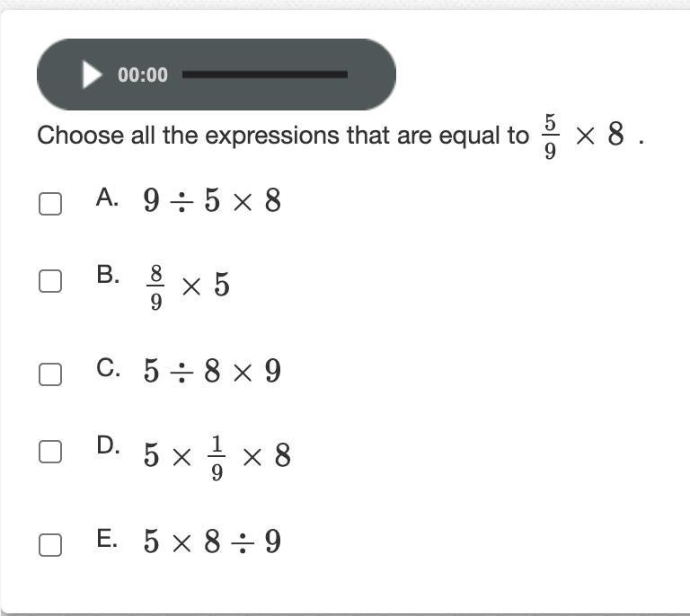The image size is (690, 616).
Task: Click the letter label C.
Action: pyautogui.click(x=108, y=367)
